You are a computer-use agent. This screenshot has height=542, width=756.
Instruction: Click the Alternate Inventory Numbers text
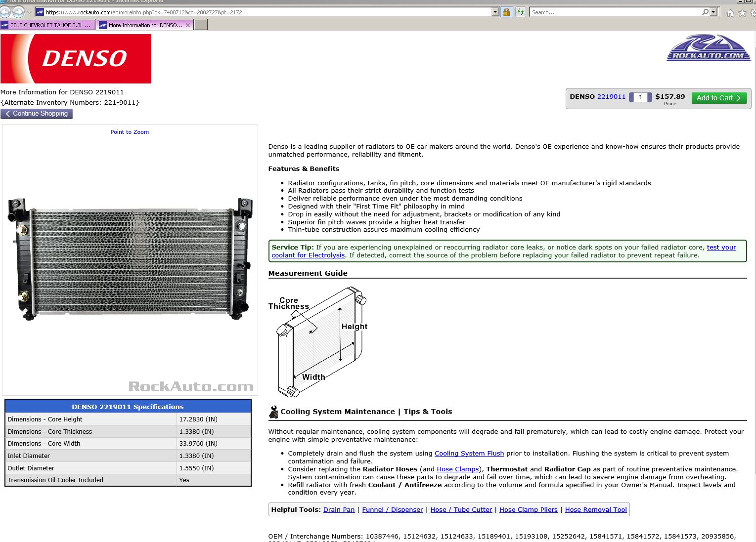[x=70, y=103]
